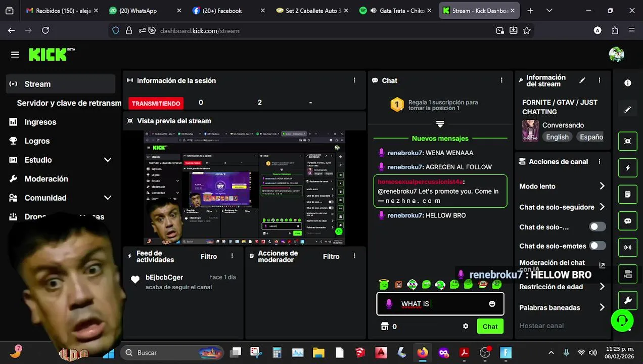Viewport: 643px width, 364px height.
Task: Bookmark this page with star icon
Action: (527, 31)
